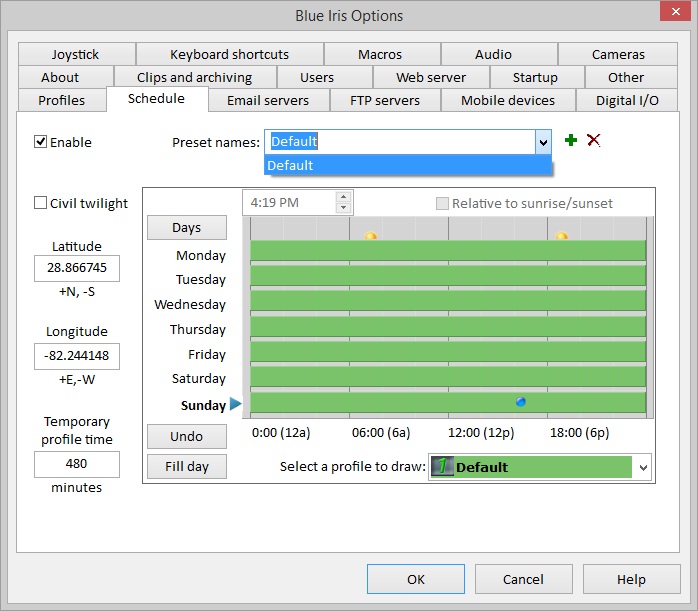Click the sunrise sun marker on timeline
Screen dimensions: 698x611
[370, 236]
